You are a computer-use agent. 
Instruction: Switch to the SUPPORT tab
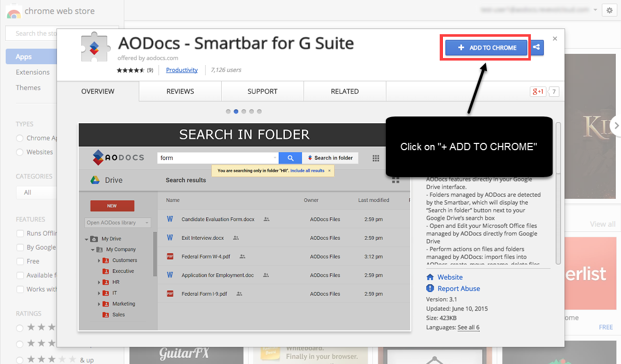pyautogui.click(x=263, y=92)
